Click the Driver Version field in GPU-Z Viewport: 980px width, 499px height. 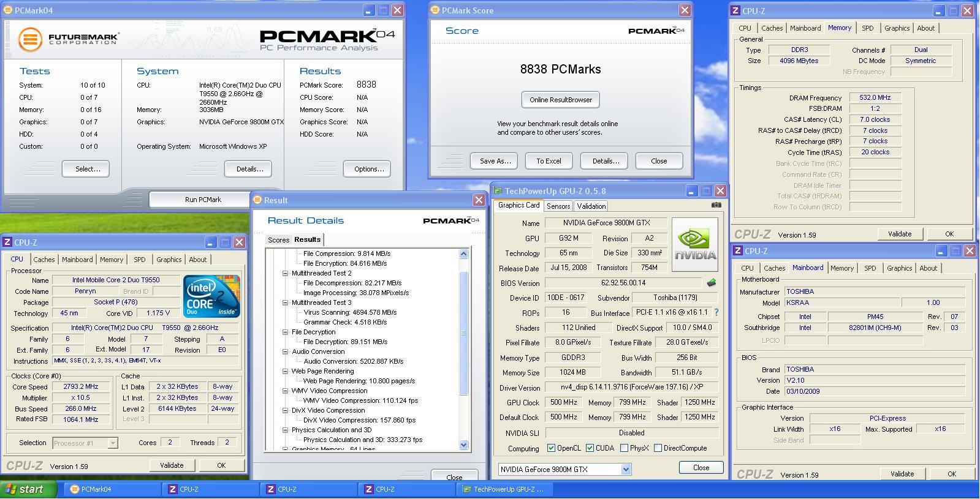(x=632, y=388)
